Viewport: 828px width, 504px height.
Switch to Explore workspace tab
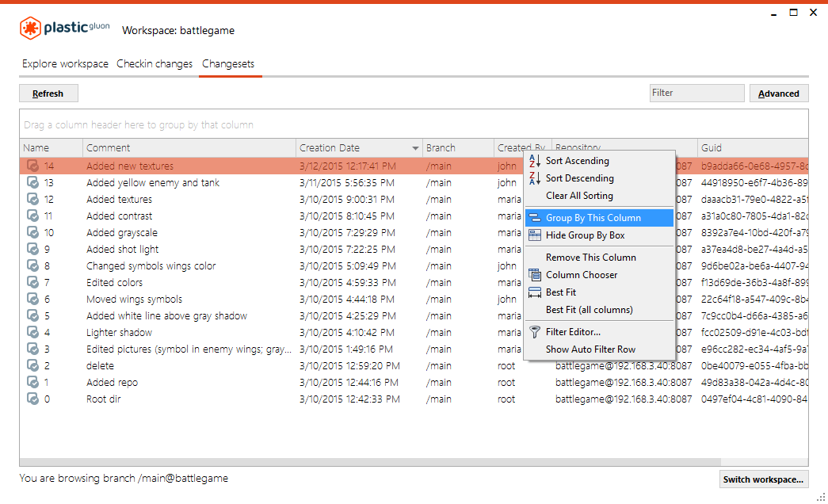(x=65, y=64)
